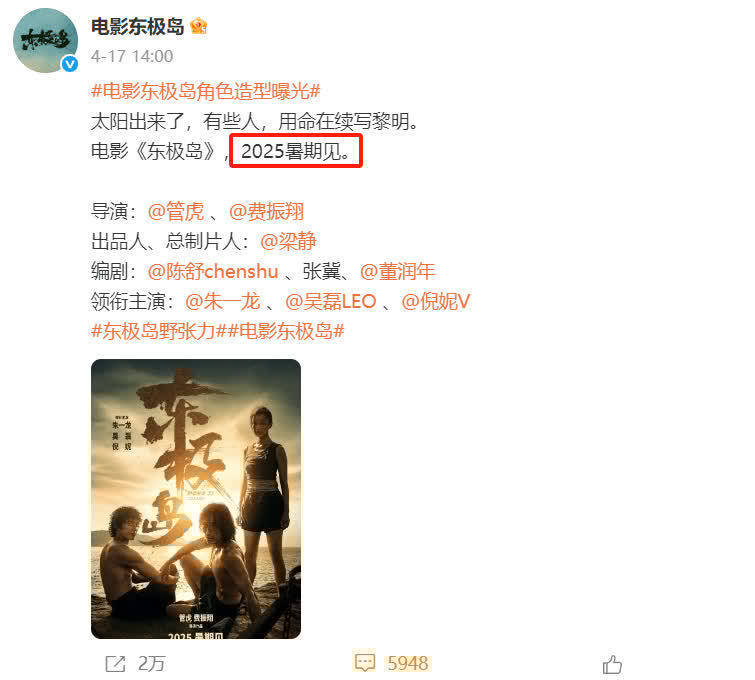
Task: Click the post timestamp 4-17 14:00
Action: (x=132, y=56)
